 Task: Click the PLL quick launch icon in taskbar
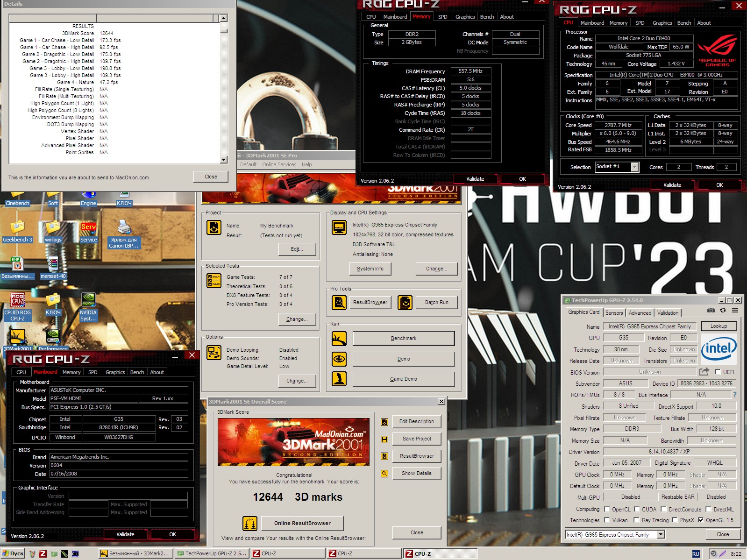pos(75,554)
